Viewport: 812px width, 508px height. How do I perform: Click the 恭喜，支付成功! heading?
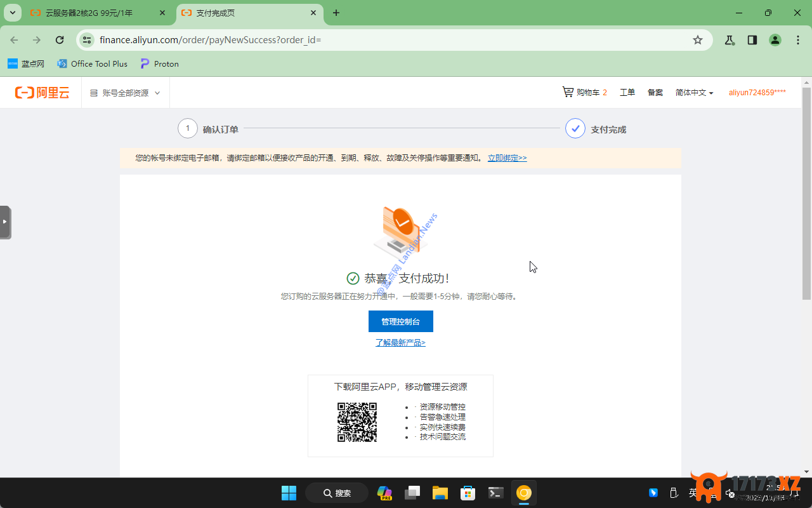click(x=407, y=278)
